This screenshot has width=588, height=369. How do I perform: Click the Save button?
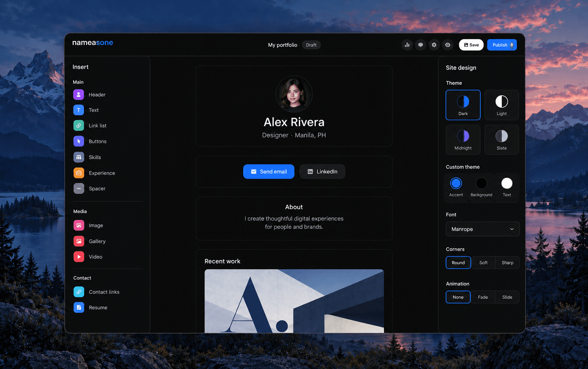point(471,45)
